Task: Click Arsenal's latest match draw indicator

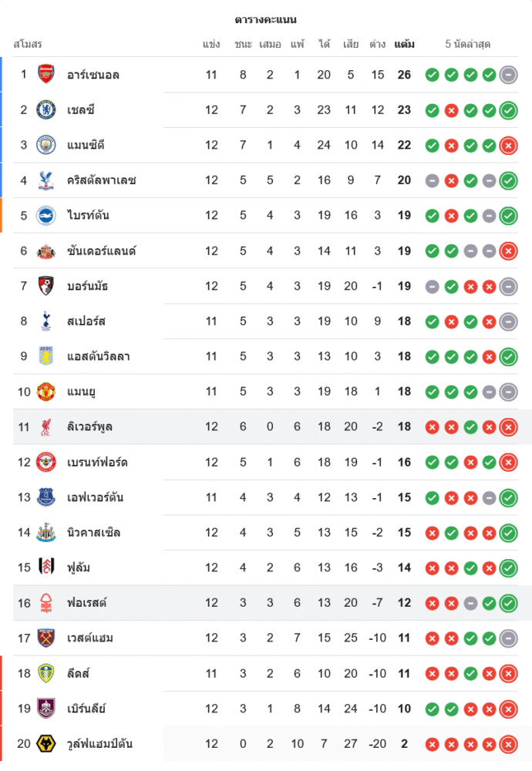Action: point(508,75)
